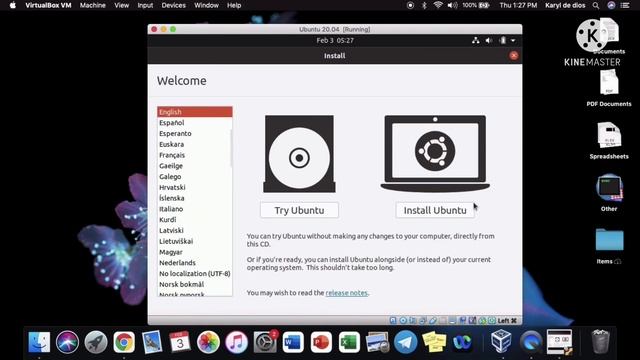Open Microsoft Word from the Dock

293,342
